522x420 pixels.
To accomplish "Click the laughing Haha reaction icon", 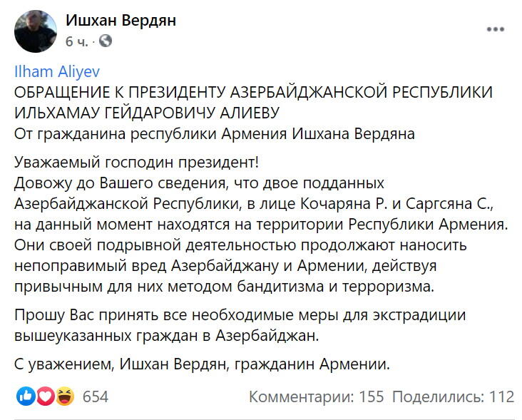I will click(64, 396).
